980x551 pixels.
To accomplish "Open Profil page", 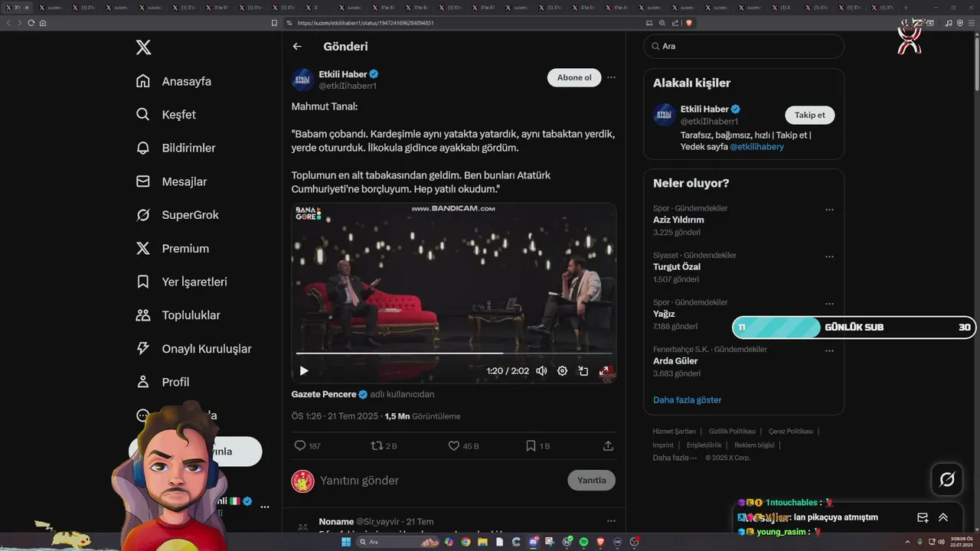I will [x=162, y=382].
